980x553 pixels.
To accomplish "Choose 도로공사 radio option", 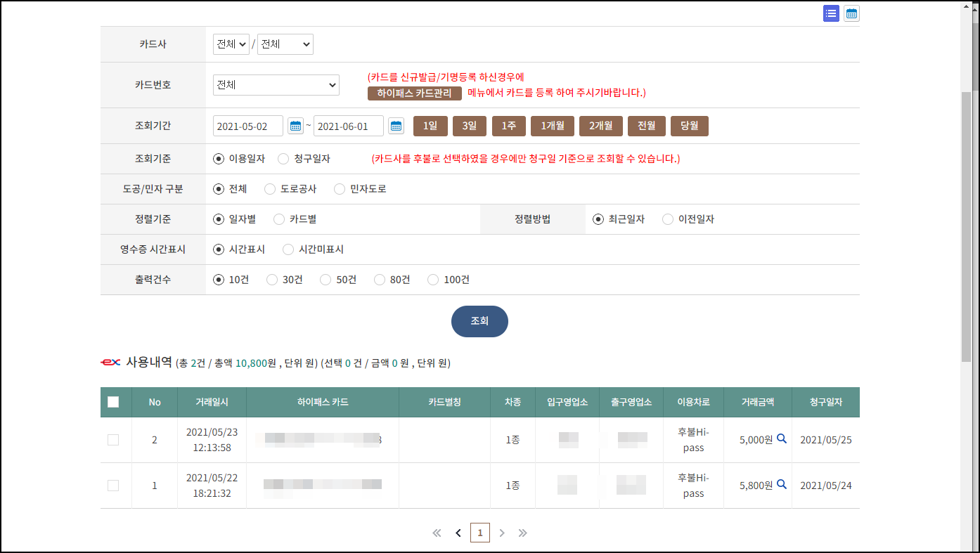I will 270,189.
